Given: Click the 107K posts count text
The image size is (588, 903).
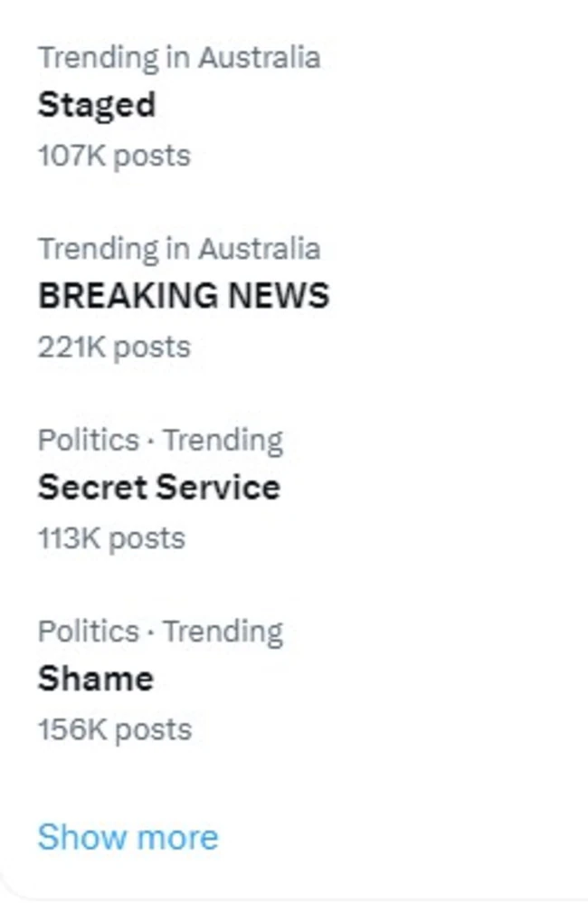Looking at the screenshot, I should point(114,156).
